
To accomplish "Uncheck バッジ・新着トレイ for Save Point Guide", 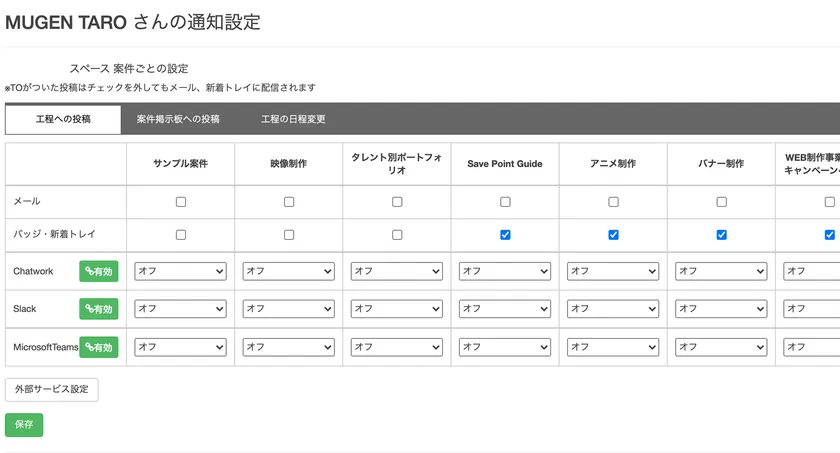I will click(505, 235).
